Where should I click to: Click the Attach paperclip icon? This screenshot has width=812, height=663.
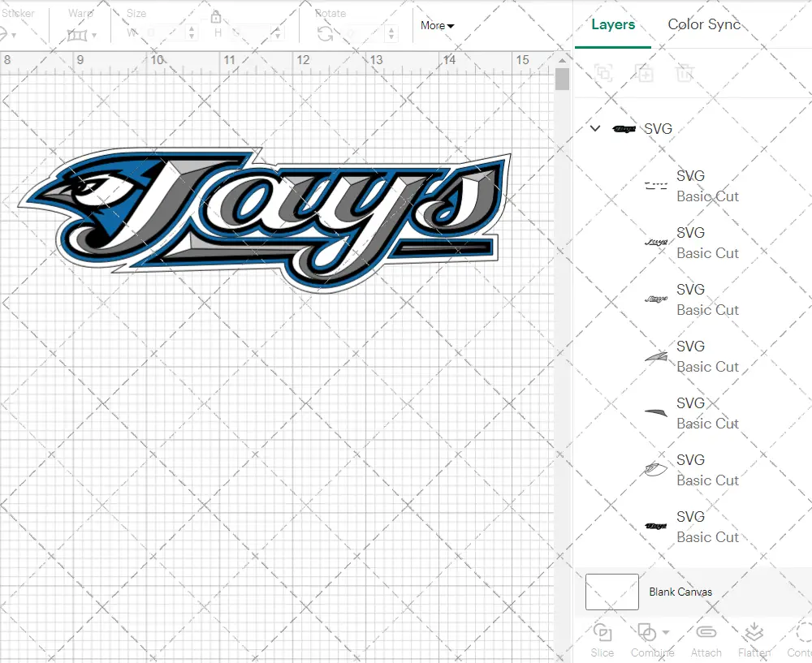click(x=706, y=632)
